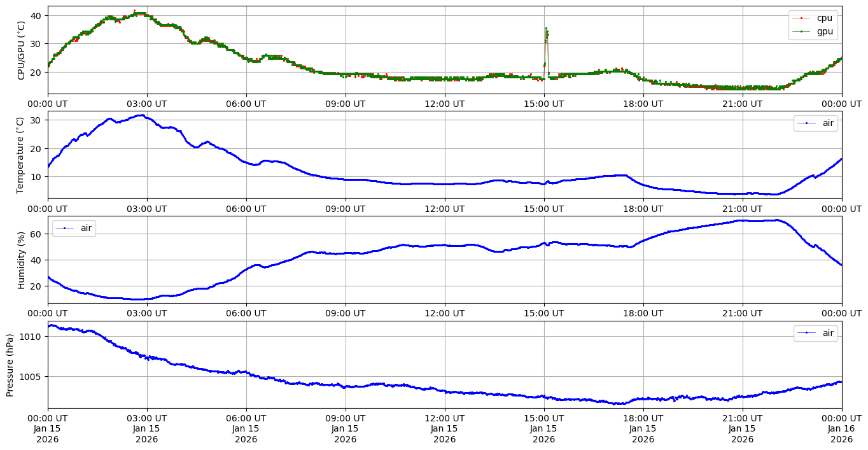Click the green gpu legend line marker

tap(802, 31)
